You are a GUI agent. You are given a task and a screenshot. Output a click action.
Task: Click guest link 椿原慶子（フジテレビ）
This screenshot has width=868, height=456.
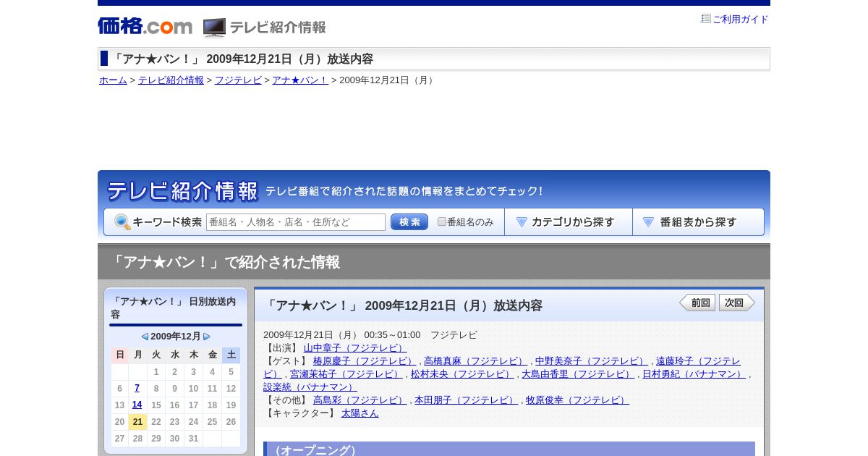click(365, 361)
